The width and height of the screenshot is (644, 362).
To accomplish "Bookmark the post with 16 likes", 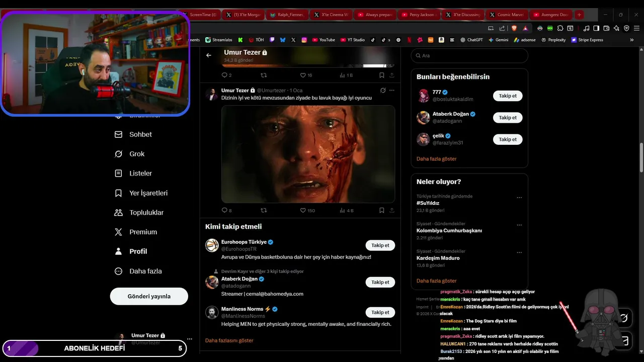I will pos(382,75).
